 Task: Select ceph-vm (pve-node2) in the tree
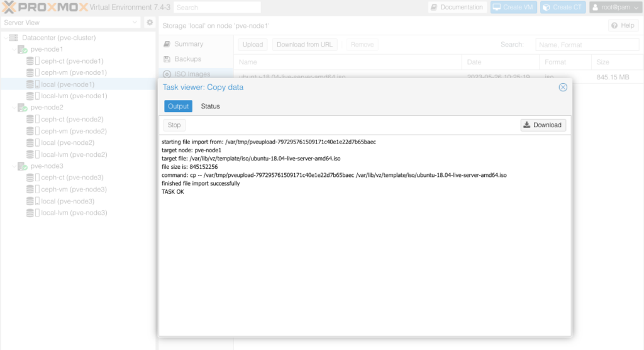pos(74,131)
